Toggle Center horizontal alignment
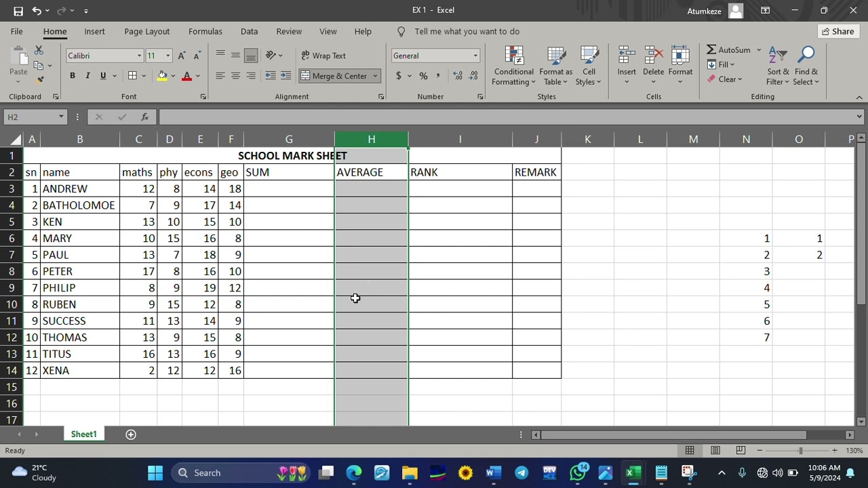The image size is (868, 488). click(x=235, y=76)
